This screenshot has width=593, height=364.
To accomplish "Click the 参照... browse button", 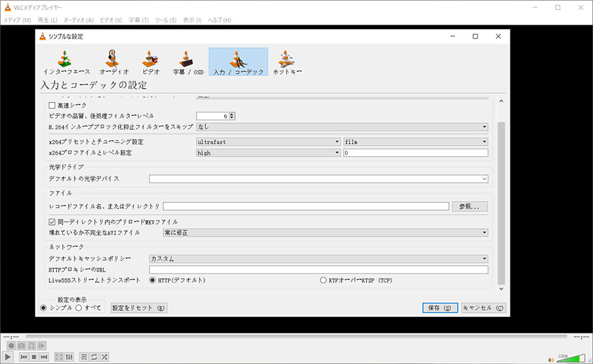I will click(x=470, y=206).
